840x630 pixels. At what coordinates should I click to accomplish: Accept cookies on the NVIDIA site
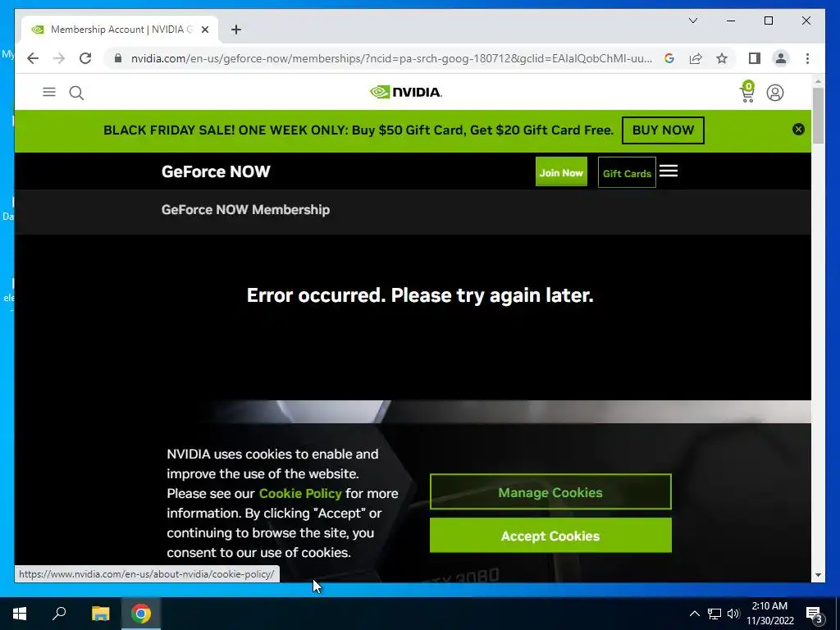(x=550, y=535)
